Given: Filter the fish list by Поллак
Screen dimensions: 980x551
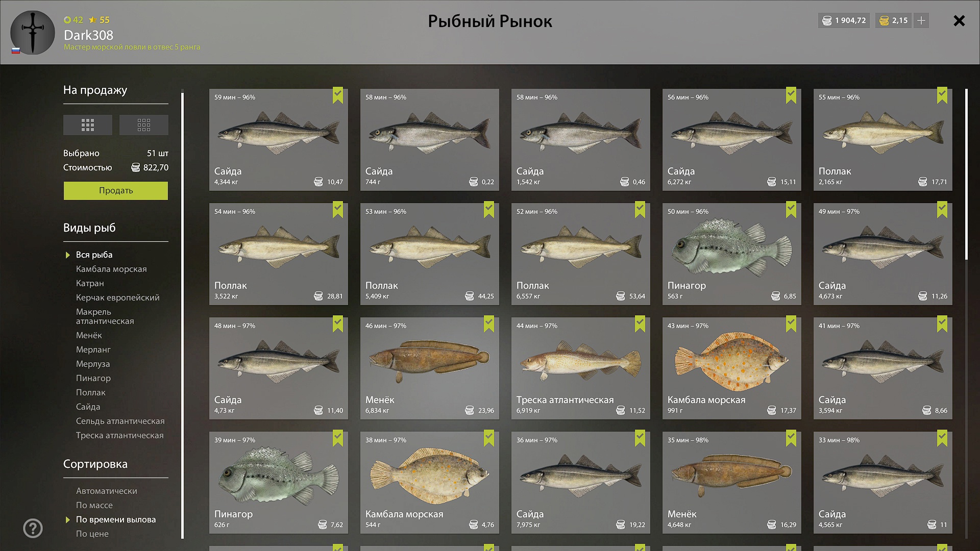Looking at the screenshot, I should [91, 392].
